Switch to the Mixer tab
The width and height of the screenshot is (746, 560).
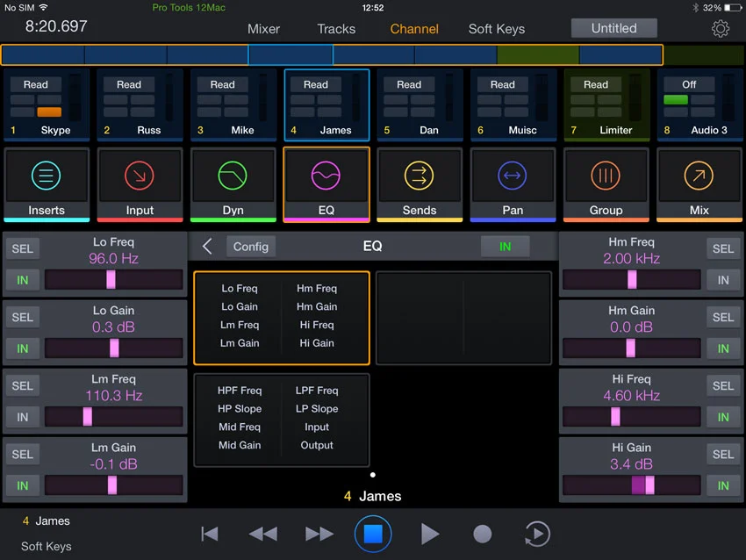263,29
